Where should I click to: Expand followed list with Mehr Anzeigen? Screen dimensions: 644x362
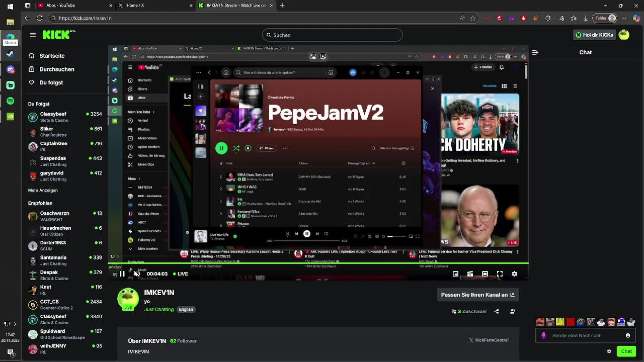tap(43, 191)
